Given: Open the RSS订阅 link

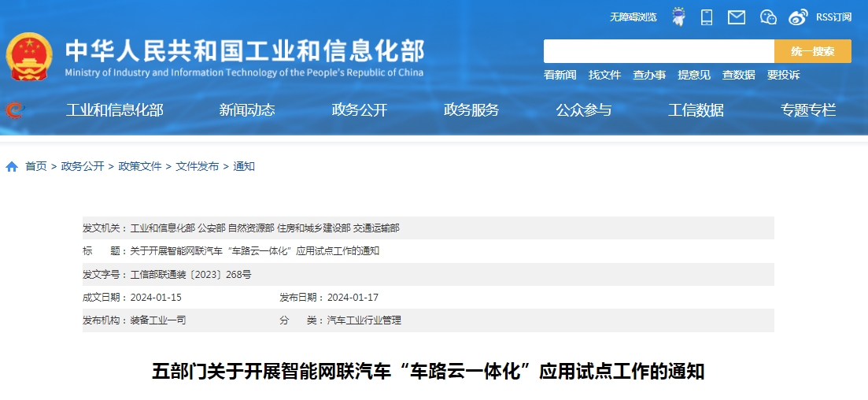Looking at the screenshot, I should (833, 17).
